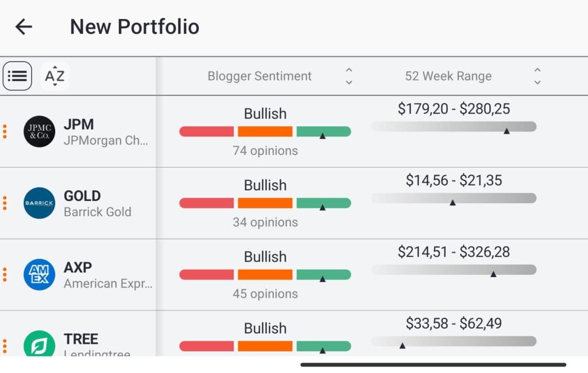Sort using Blogger Sentiment chevrons

pos(349,75)
